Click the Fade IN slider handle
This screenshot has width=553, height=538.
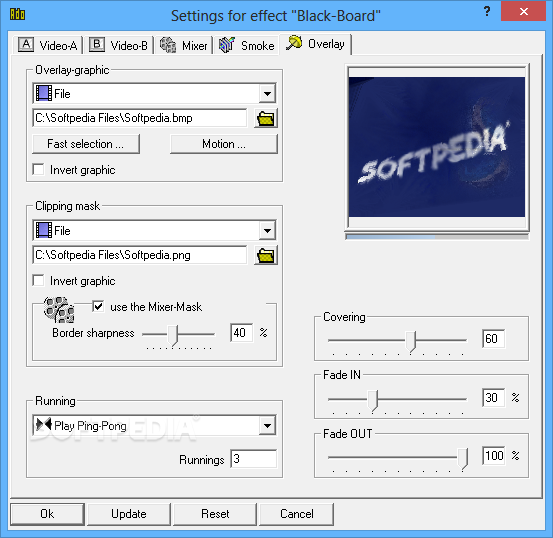coord(373,400)
